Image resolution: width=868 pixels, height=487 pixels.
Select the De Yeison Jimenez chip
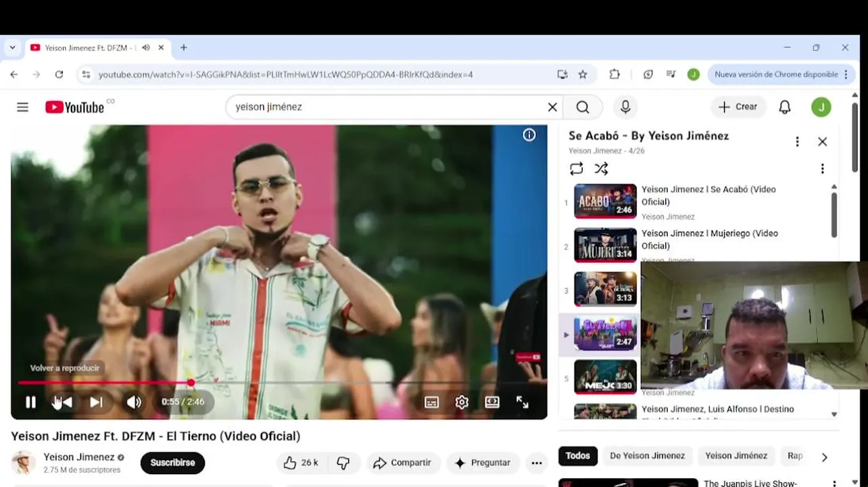click(647, 456)
